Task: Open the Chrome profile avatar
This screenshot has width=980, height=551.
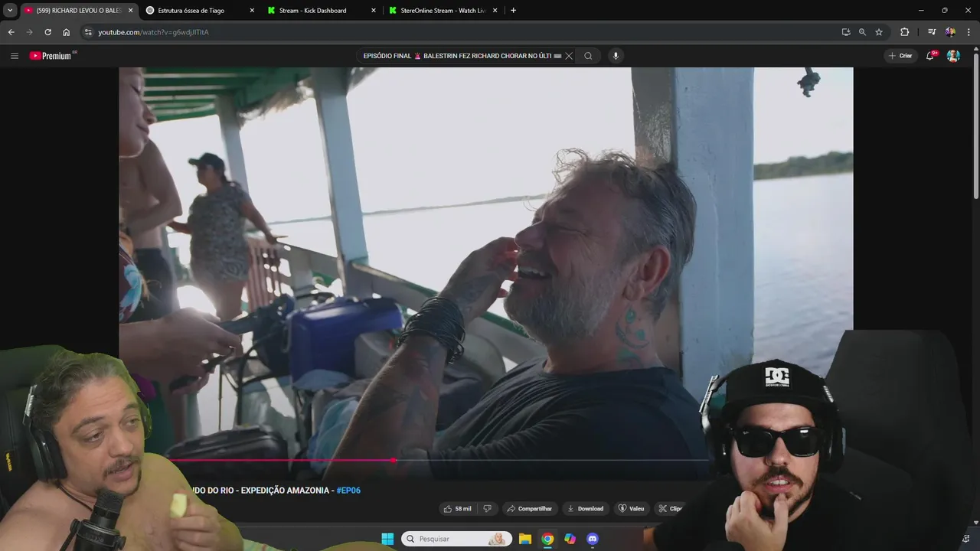Action: tap(950, 32)
